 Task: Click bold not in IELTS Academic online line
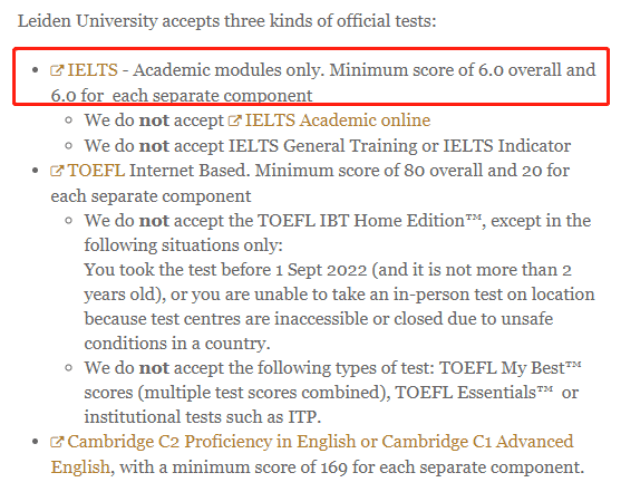154,121
